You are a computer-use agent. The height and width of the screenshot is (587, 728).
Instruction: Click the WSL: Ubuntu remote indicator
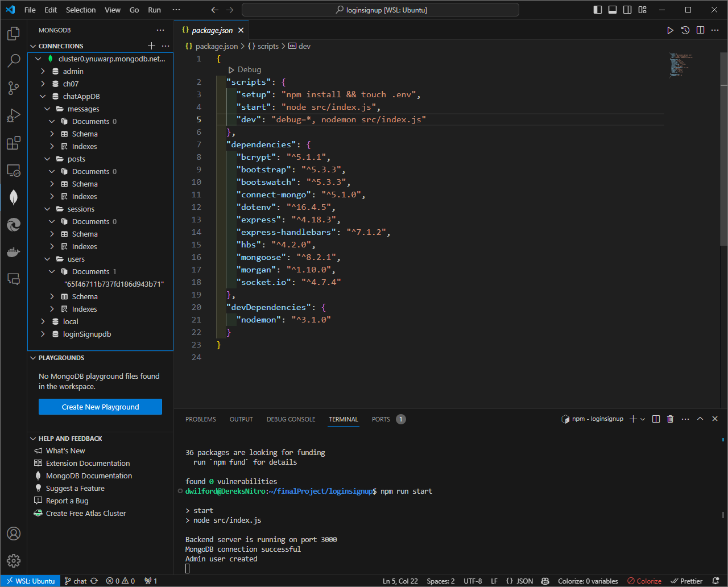[x=30, y=581]
